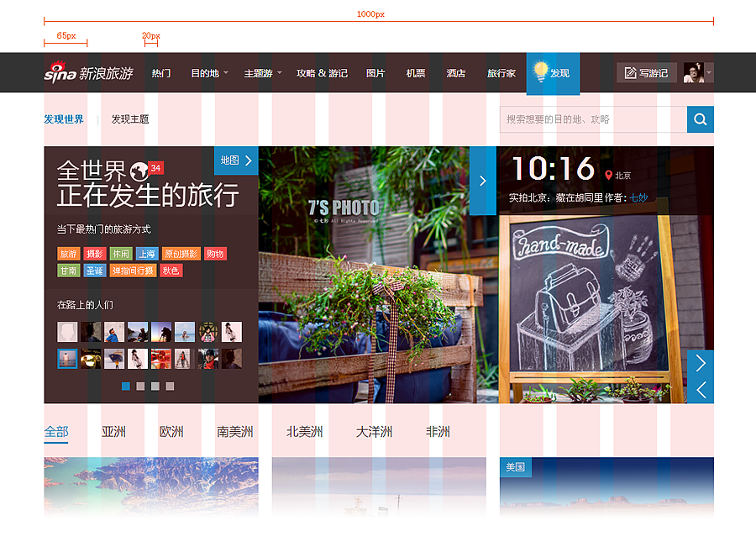The image size is (756, 552).
Task: Open 攻略 & 游记 in the navigation
Action: (x=322, y=73)
